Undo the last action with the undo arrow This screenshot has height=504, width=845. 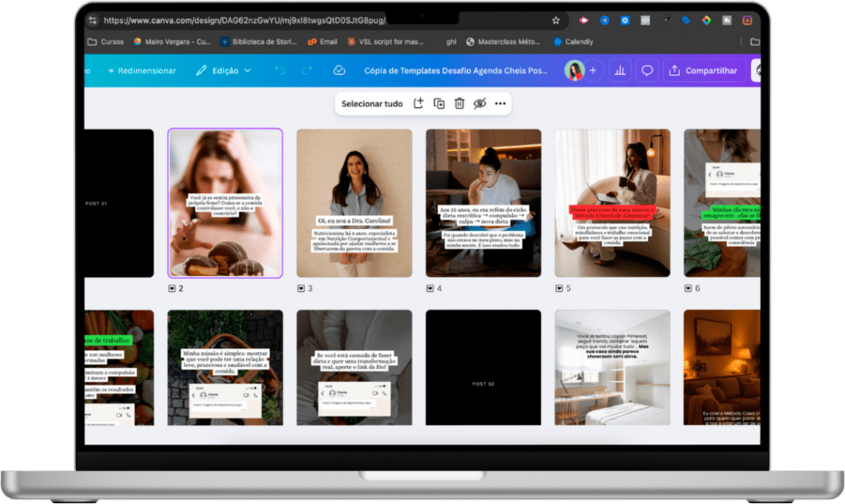281,71
